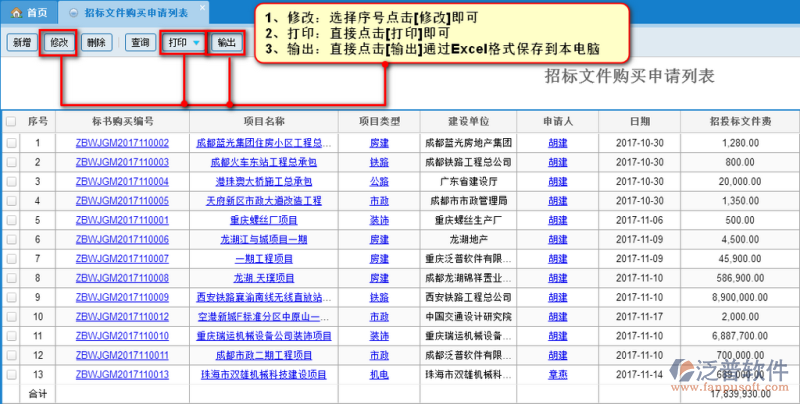Check the checkbox for row 4
This screenshot has height=404, width=800.
click(11, 201)
